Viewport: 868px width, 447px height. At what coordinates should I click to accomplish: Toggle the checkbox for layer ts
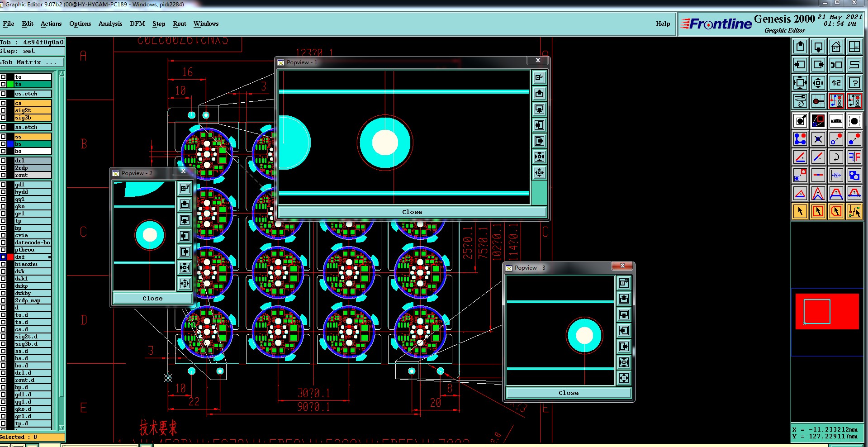pyautogui.click(x=3, y=84)
